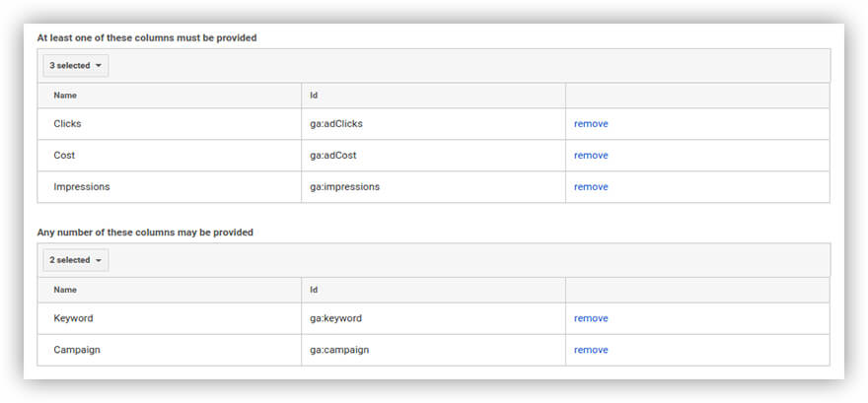The height and width of the screenshot is (403, 868).
Task: Click the Name header in the optional columns table
Action: pos(65,290)
